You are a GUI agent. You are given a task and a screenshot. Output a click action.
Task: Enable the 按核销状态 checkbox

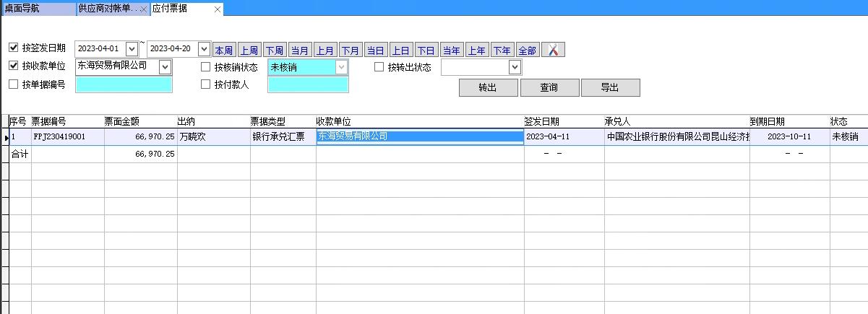pos(206,67)
